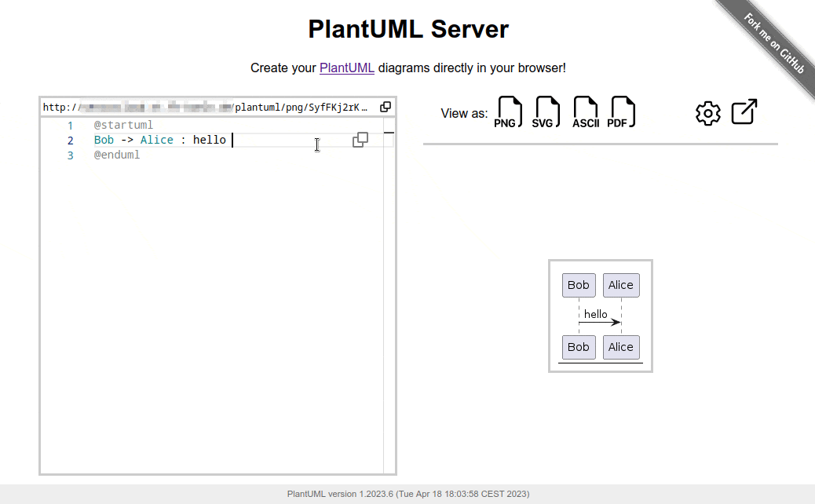815x504 pixels.
Task: Click the PlantUML Server heading
Action: click(x=408, y=28)
